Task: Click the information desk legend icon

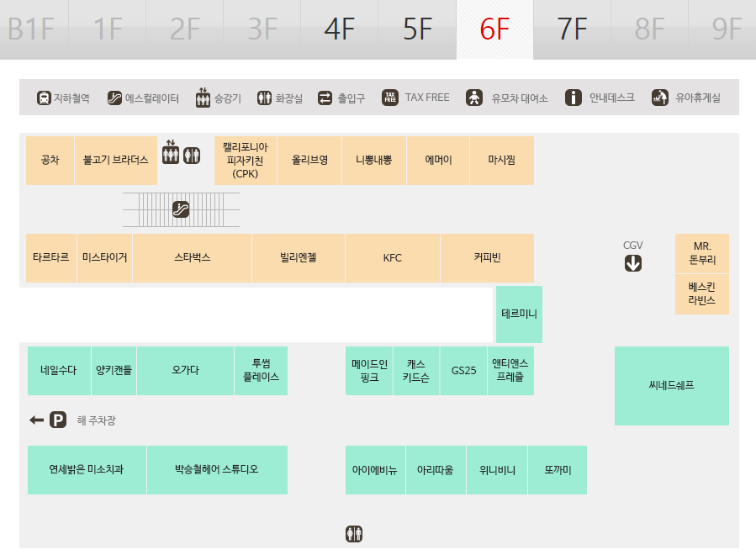Action: 574,98
